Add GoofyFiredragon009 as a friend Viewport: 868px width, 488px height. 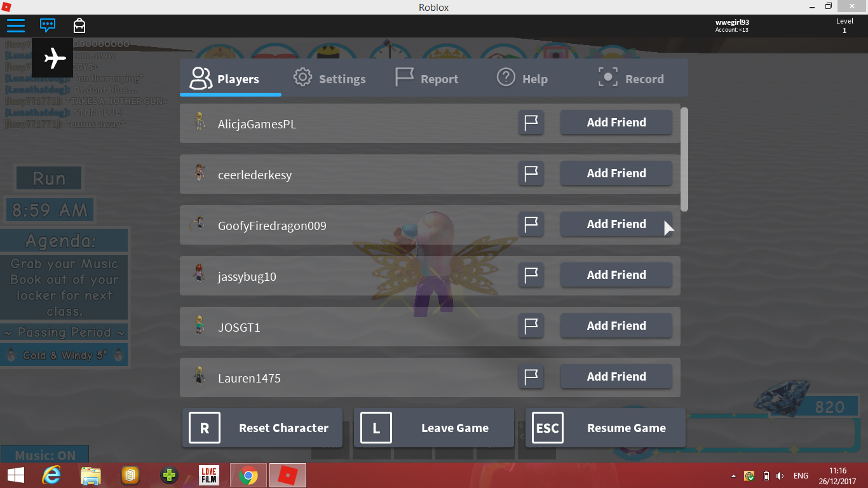point(616,224)
